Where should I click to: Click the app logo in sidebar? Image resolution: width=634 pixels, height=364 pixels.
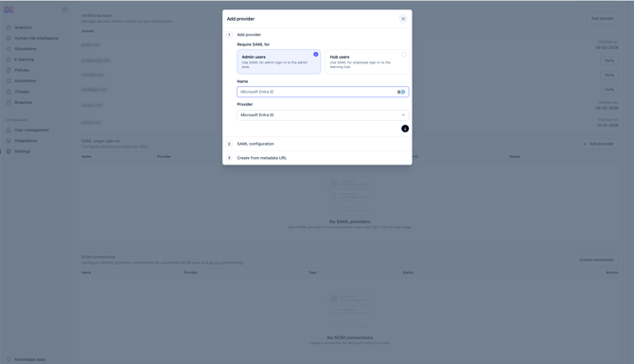pyautogui.click(x=9, y=9)
